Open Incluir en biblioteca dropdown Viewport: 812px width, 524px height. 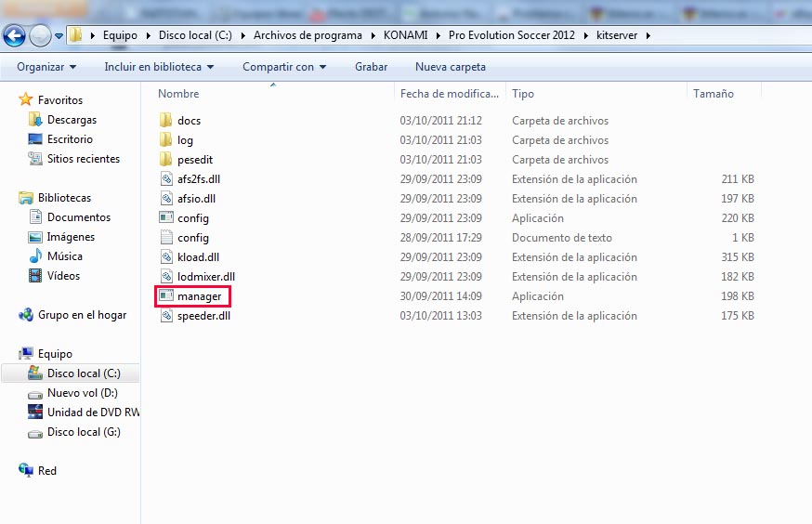159,67
